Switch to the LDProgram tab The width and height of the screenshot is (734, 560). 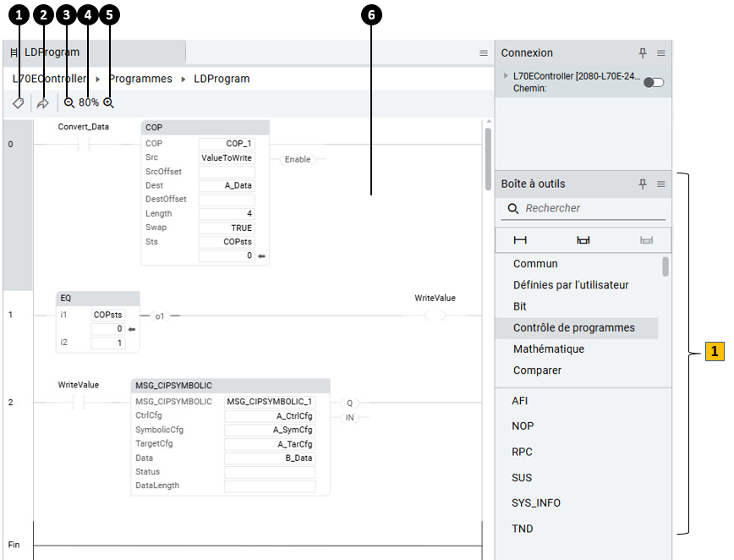tap(95, 52)
